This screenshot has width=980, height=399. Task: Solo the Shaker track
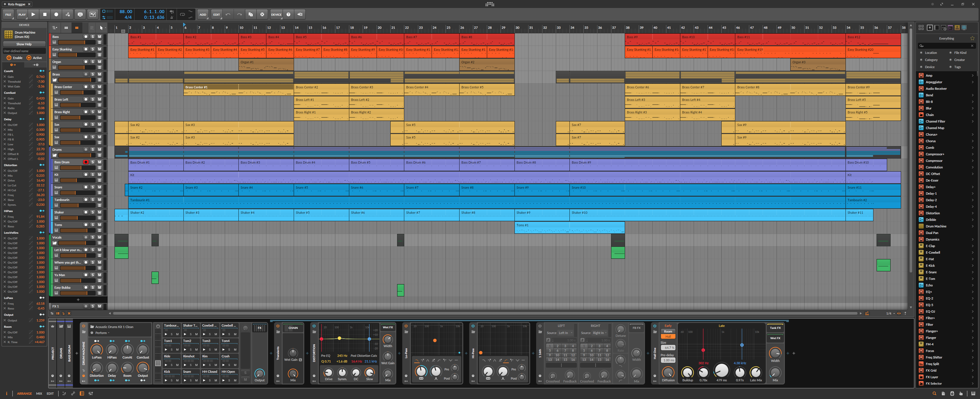tap(93, 212)
